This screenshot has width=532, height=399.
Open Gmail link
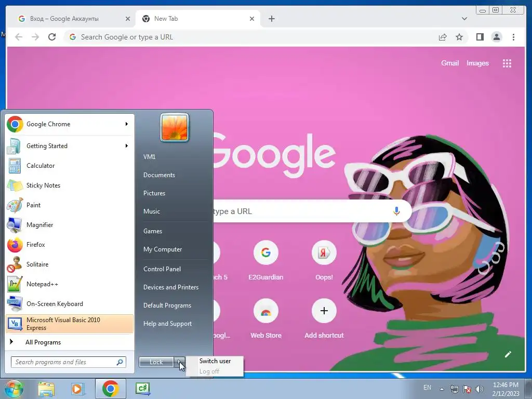450,63
